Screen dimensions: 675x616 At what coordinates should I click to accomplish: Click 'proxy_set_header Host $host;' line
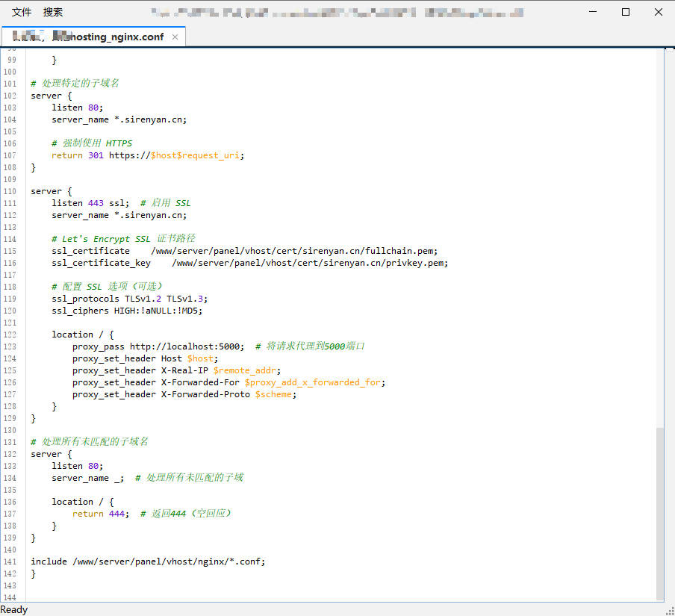click(x=145, y=358)
